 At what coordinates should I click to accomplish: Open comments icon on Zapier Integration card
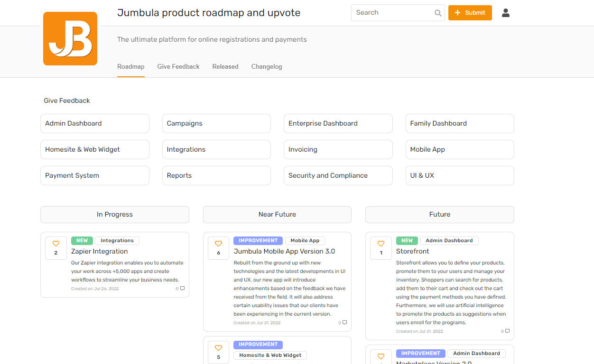tap(182, 288)
